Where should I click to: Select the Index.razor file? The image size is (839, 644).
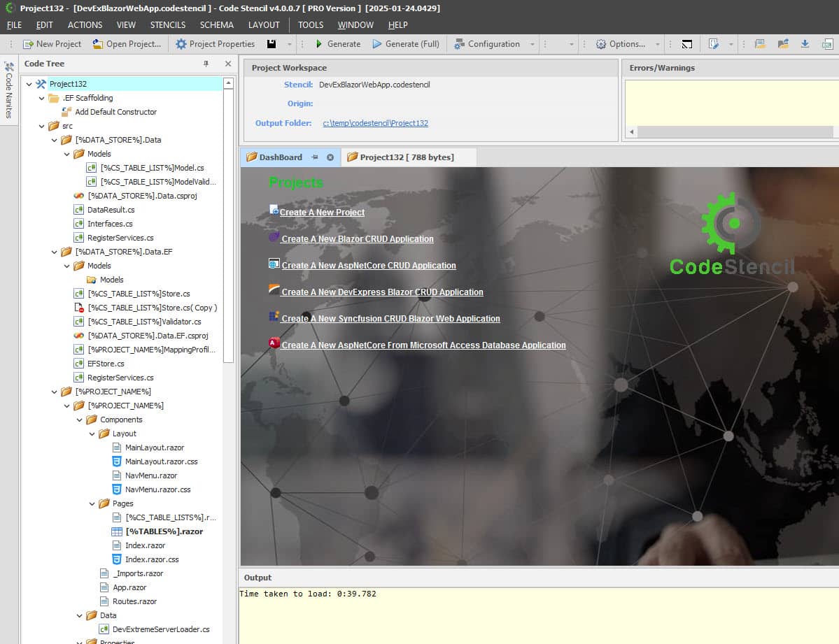pyautogui.click(x=145, y=545)
